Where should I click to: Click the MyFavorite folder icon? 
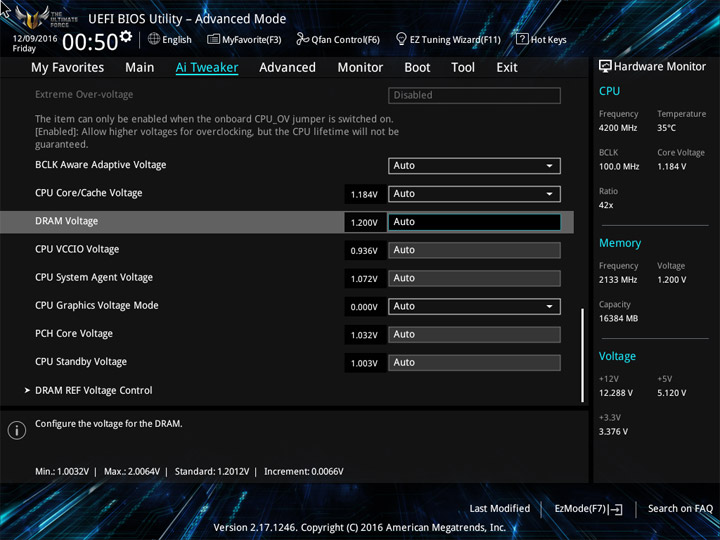pyautogui.click(x=213, y=39)
